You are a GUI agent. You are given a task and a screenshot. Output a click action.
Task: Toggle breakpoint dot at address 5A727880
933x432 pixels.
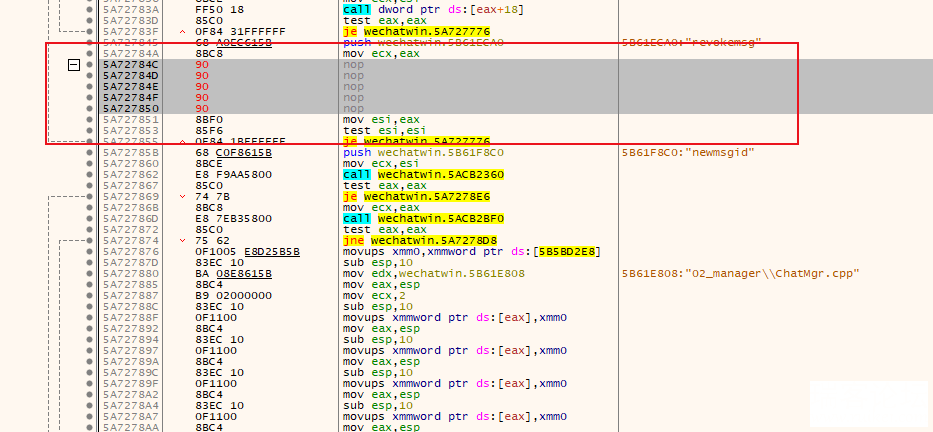(89, 274)
